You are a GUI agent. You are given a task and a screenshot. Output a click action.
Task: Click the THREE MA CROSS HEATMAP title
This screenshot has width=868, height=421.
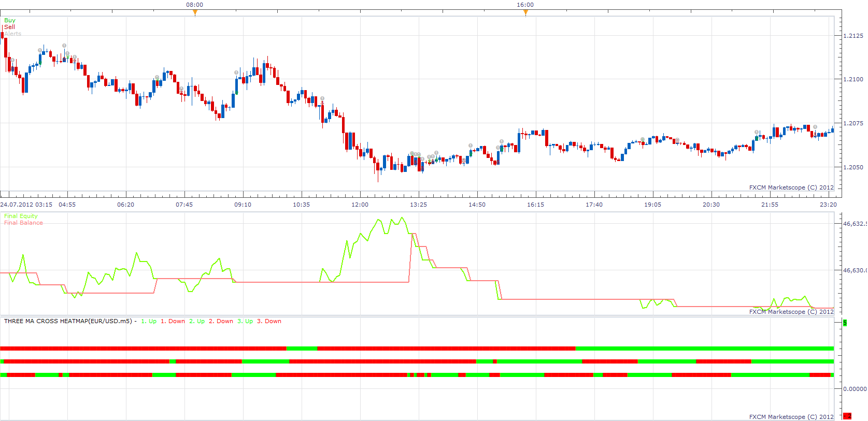point(68,321)
